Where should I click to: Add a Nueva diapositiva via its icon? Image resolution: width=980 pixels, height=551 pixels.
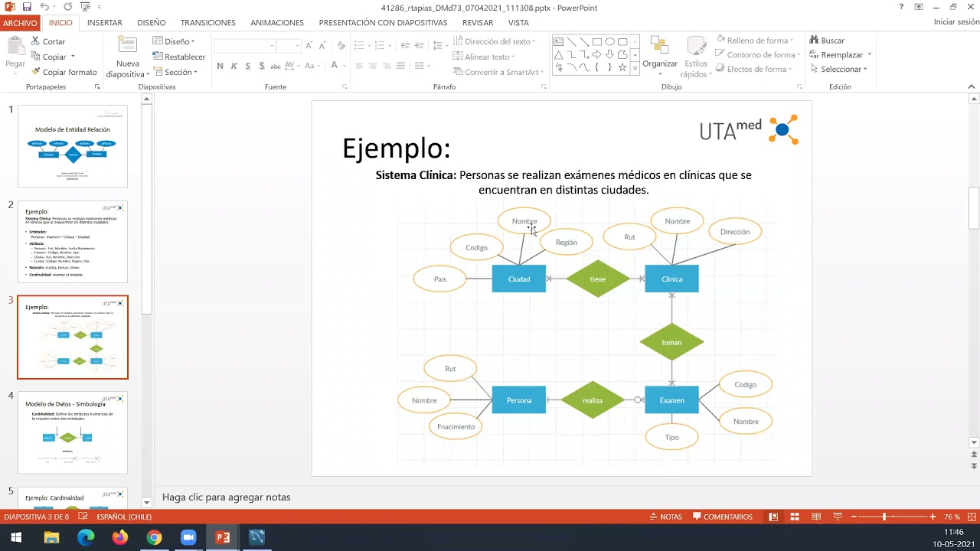pos(127,45)
